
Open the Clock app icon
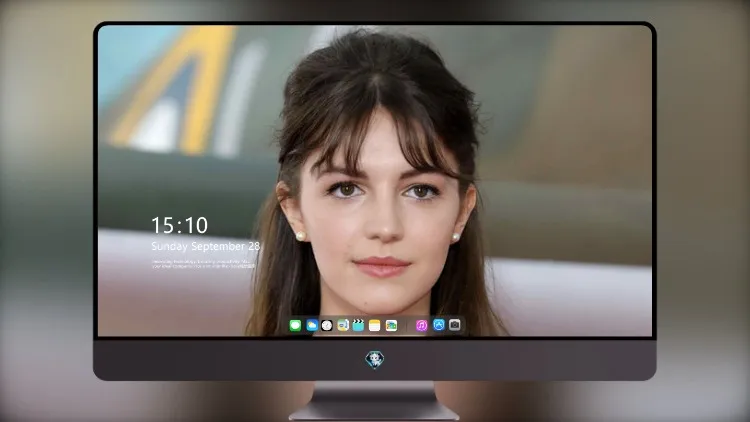(327, 325)
